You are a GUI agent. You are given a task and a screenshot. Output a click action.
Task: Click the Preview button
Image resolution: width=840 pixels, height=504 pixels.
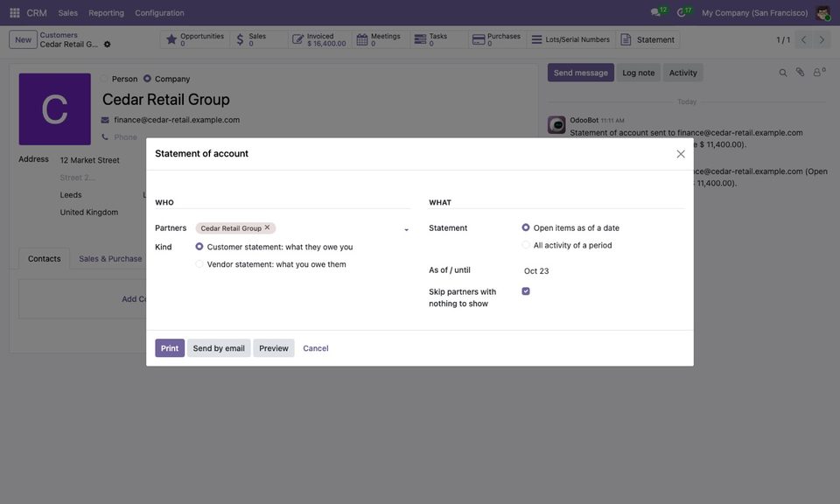[x=274, y=348]
